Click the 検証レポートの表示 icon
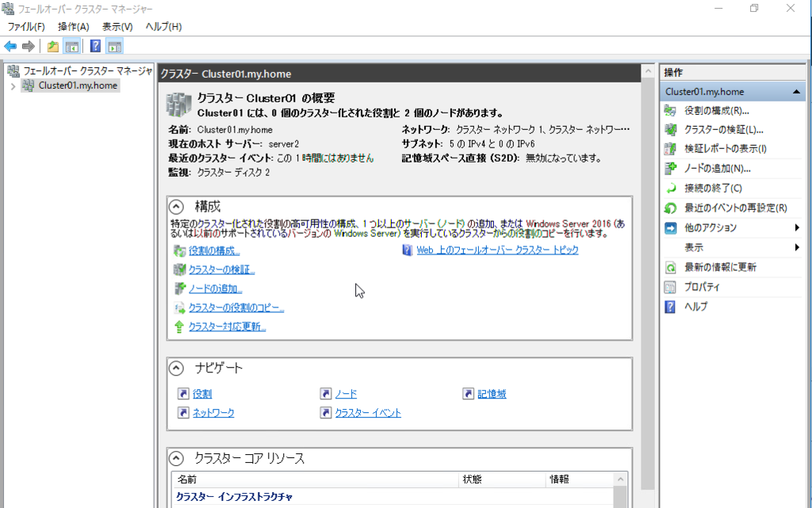The width and height of the screenshot is (812, 508). pos(670,149)
